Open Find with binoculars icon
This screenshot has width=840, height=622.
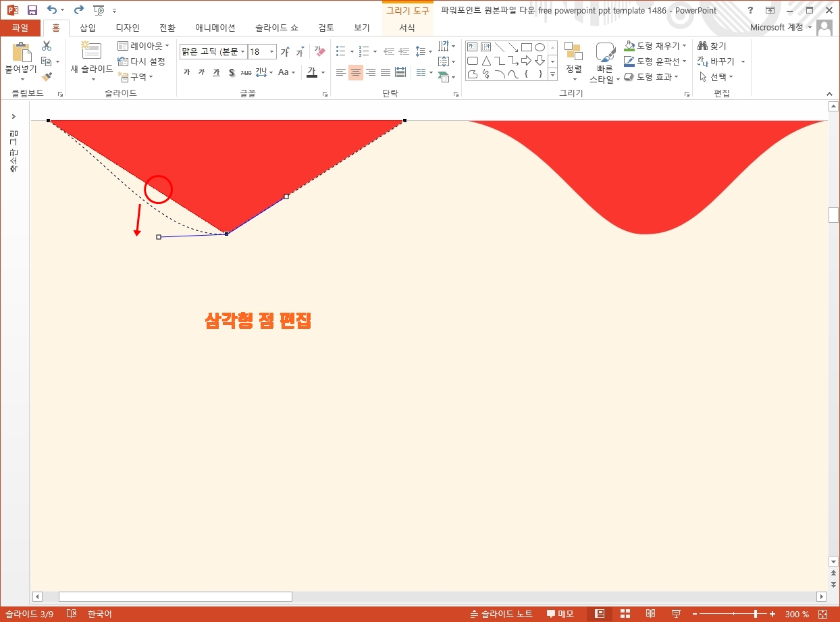point(702,46)
